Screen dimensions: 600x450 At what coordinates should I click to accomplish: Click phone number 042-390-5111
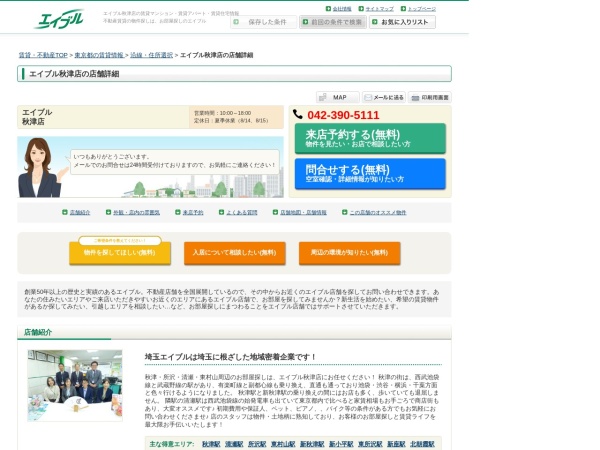tap(343, 115)
